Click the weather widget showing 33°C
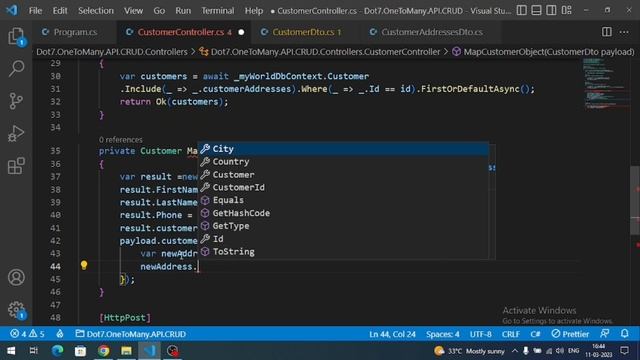This screenshot has width=640, height=360. pos(469,351)
